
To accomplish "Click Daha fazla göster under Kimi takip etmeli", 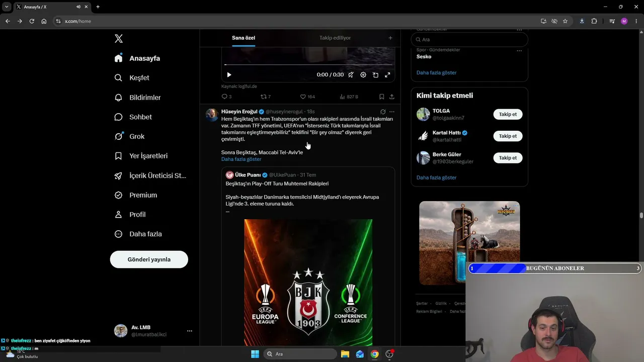I will coord(437,177).
